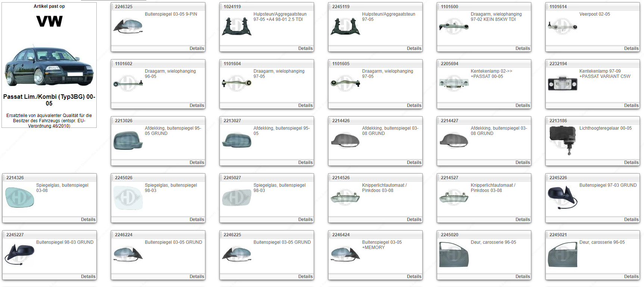The width and height of the screenshot is (644, 287).
Task: Open Details for Veerpoot 02-05 part 1101614
Action: point(631,48)
